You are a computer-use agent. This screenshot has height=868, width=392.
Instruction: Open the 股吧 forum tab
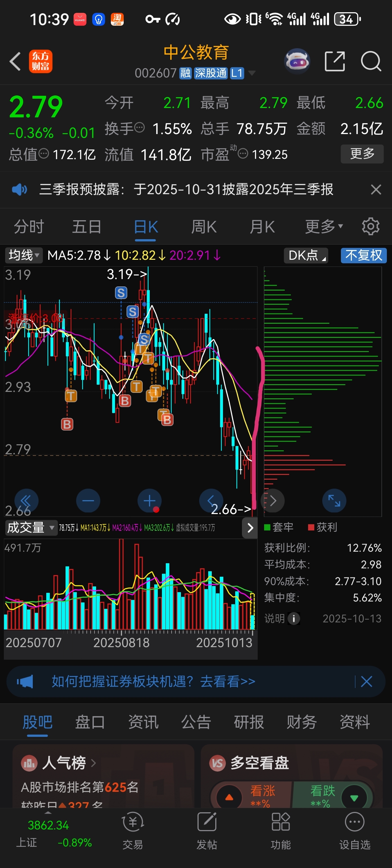point(37,722)
